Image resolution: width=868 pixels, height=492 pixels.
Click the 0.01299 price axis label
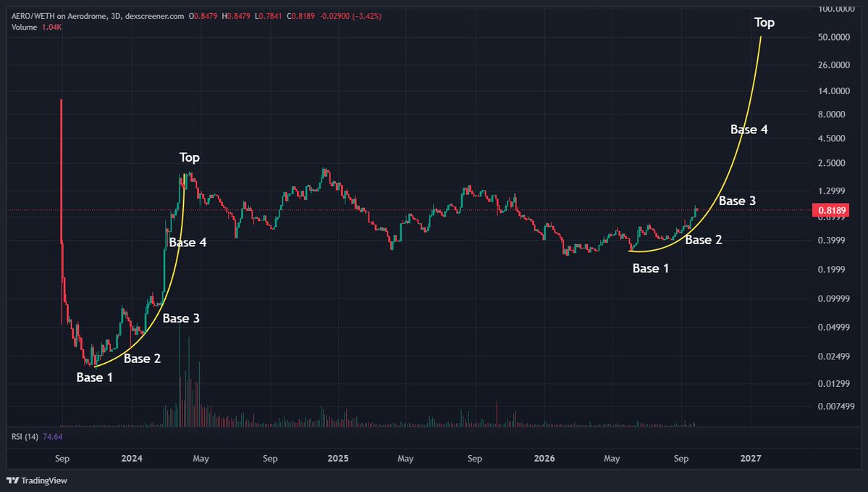pyautogui.click(x=834, y=383)
